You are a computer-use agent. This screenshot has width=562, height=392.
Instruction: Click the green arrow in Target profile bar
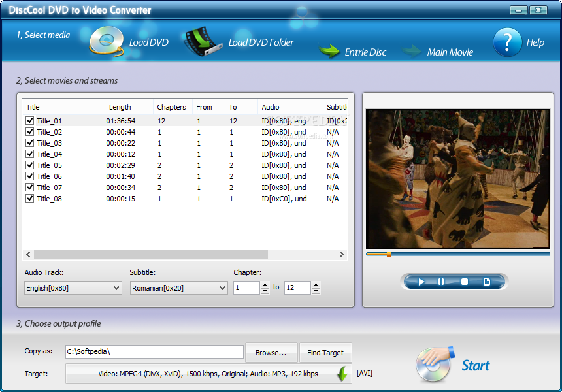pos(342,374)
